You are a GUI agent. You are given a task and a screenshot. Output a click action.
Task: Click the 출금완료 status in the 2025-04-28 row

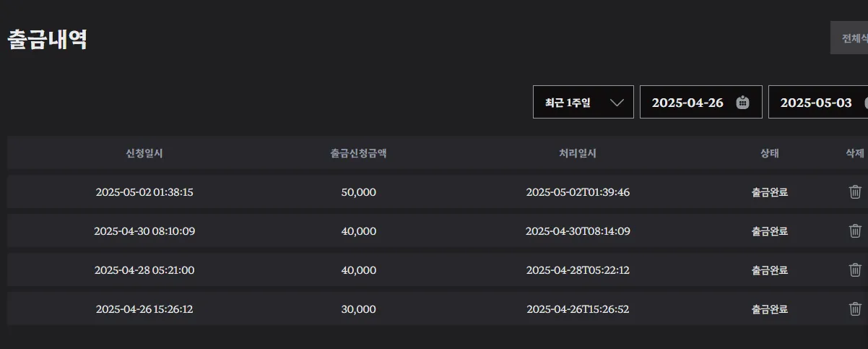pyautogui.click(x=770, y=270)
